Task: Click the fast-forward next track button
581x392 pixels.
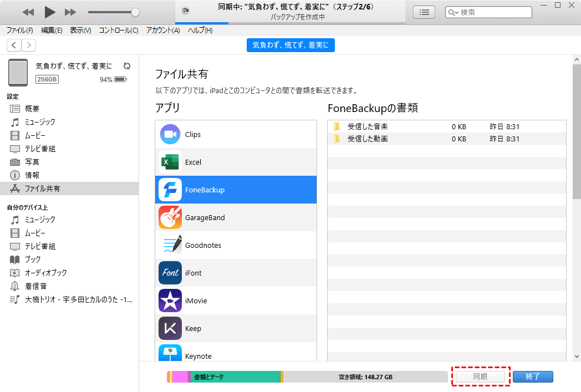Action: pyautogui.click(x=70, y=12)
